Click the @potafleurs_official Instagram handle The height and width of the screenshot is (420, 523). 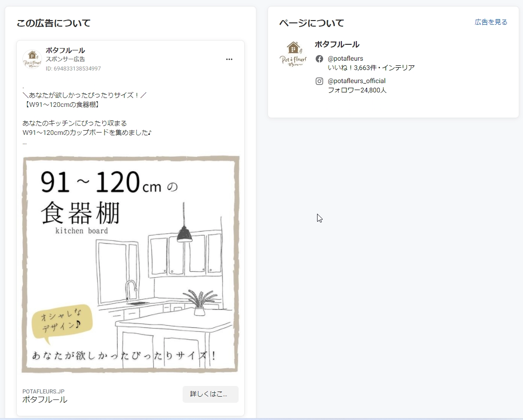tap(356, 81)
